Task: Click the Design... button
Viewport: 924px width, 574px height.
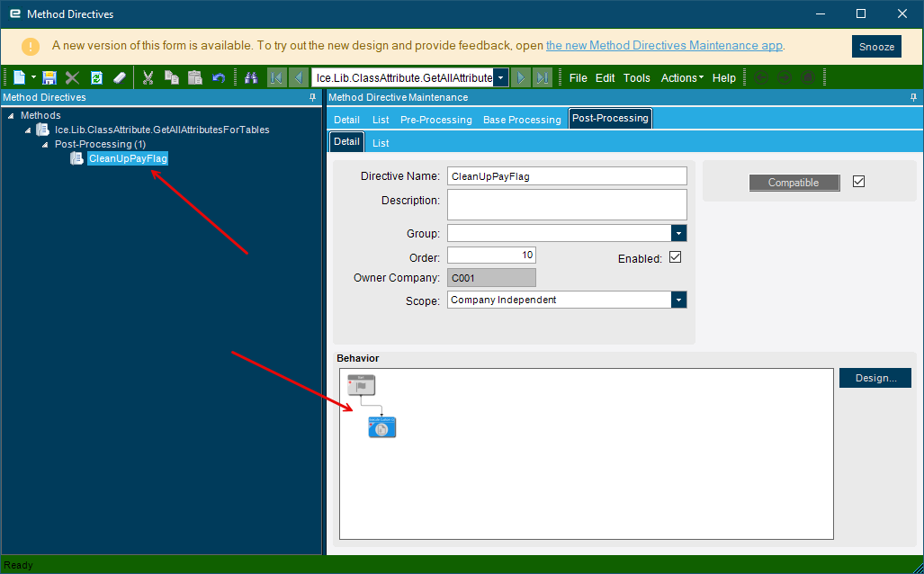Action: (x=875, y=379)
